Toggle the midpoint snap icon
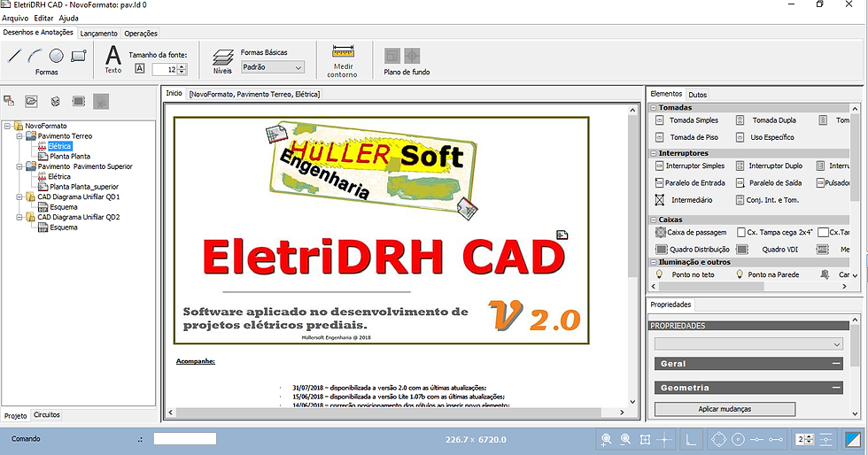Screen dimensions: 868x455 [756, 439]
